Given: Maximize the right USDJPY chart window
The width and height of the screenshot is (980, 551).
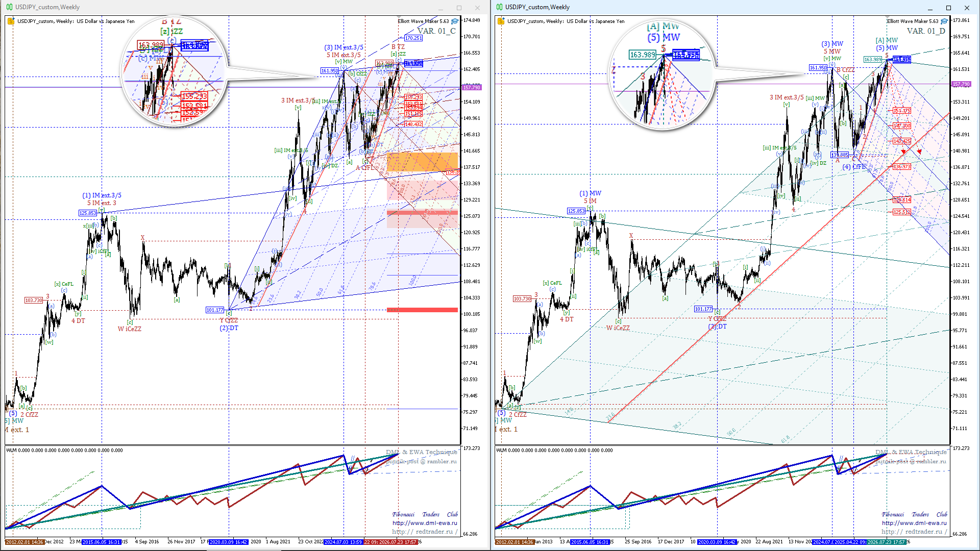Looking at the screenshot, I should 948,8.
